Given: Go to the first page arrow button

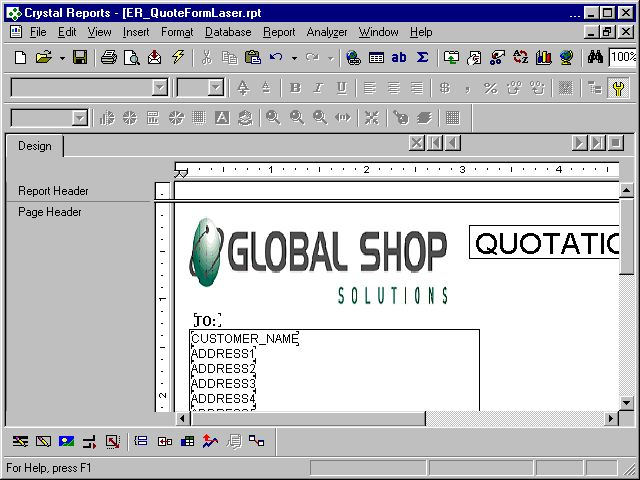Looking at the screenshot, I should 435,143.
